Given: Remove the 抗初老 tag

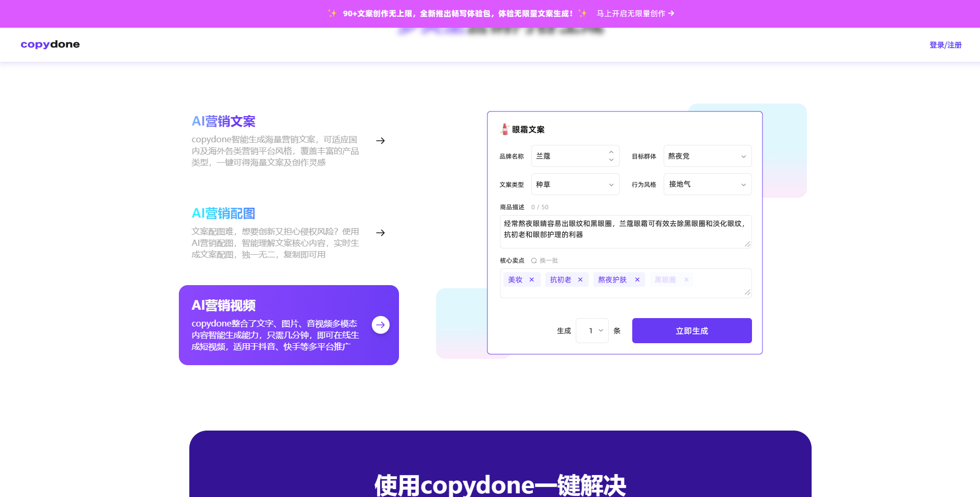Looking at the screenshot, I should tap(580, 280).
